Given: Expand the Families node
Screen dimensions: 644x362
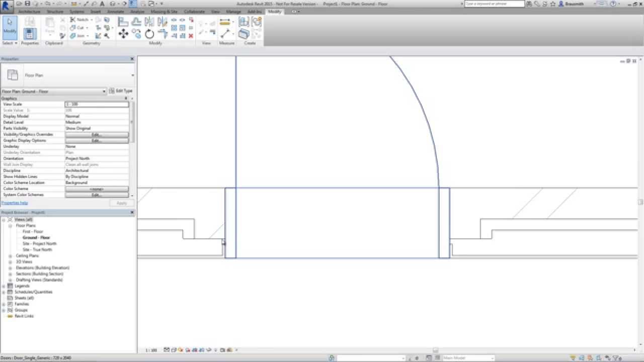Looking at the screenshot, I should (x=4, y=304).
